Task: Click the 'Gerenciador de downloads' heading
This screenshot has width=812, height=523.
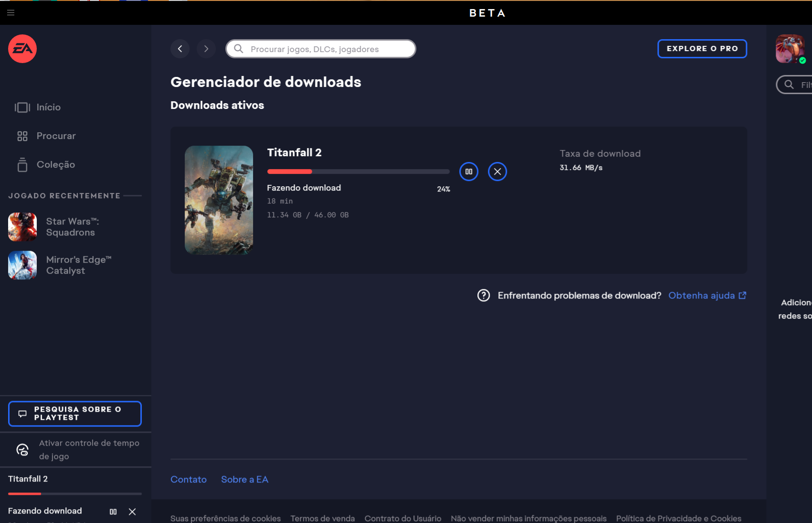Action: point(266,82)
